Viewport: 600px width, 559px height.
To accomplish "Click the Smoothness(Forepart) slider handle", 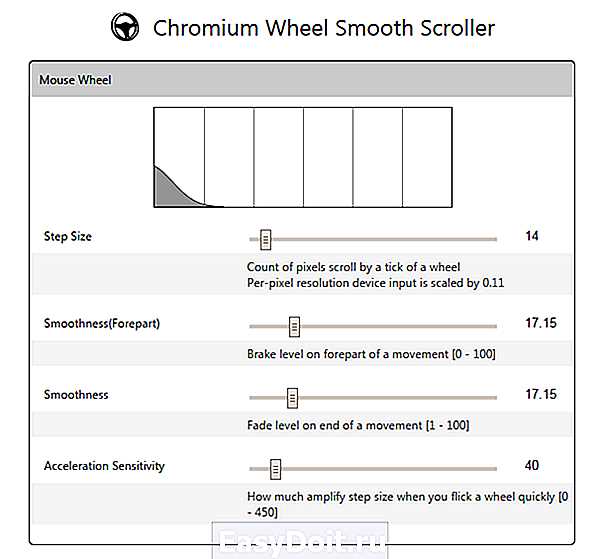I will pos(294,327).
